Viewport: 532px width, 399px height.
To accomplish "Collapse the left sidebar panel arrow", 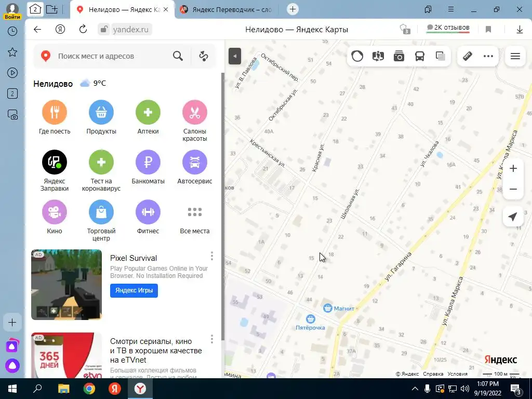I will tap(235, 56).
